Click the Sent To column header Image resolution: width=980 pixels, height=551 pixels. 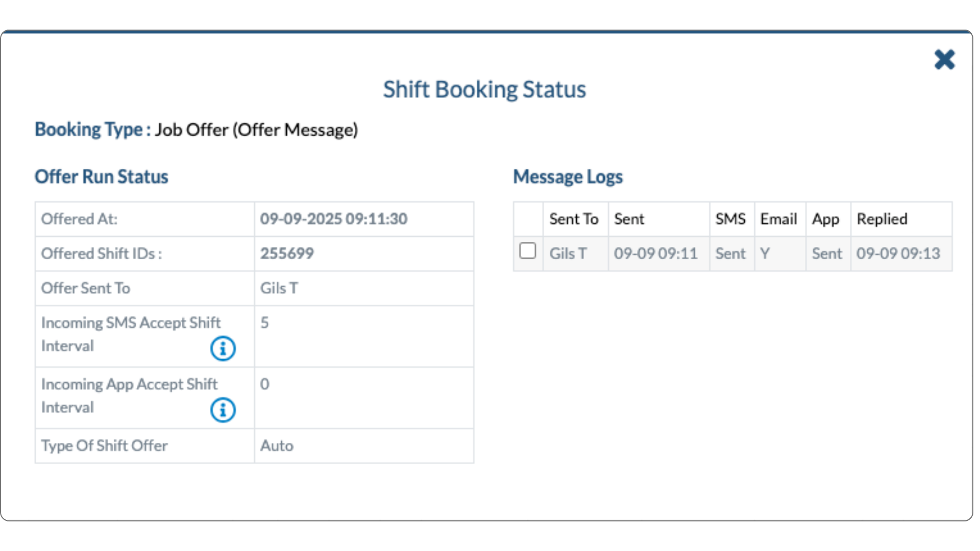tap(574, 219)
